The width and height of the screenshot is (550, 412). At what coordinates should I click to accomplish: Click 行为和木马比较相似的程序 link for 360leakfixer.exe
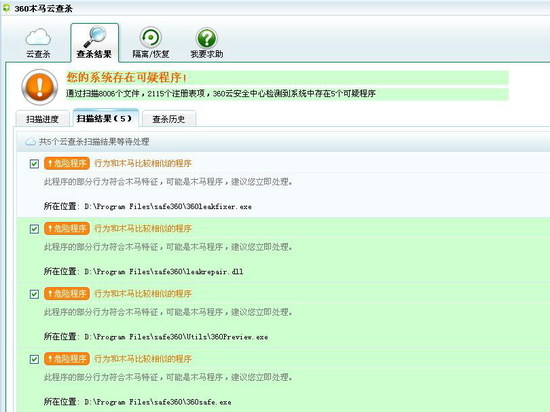tap(143, 163)
